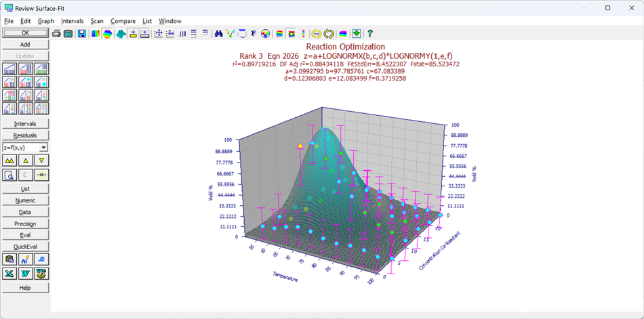Click the AI icon button
This screenshot has height=319, width=644.
[x=25, y=259]
